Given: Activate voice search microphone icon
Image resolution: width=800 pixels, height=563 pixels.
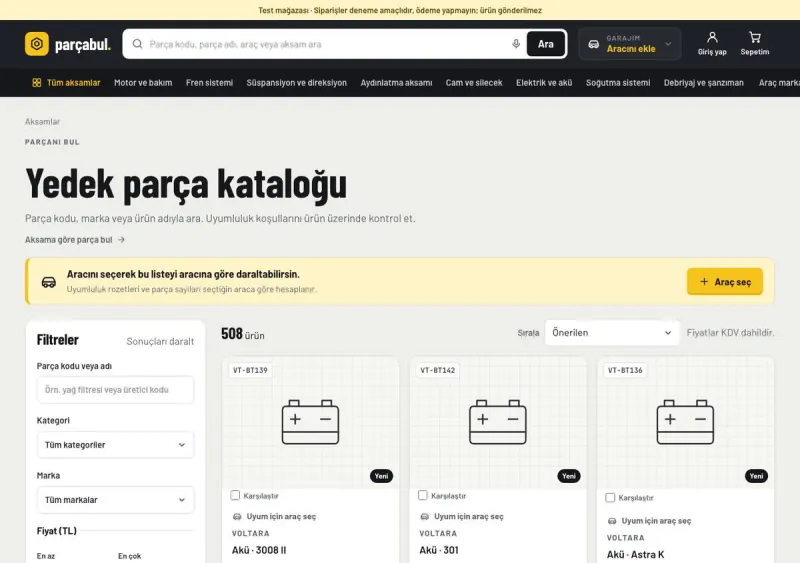Looking at the screenshot, I should pyautogui.click(x=516, y=44).
